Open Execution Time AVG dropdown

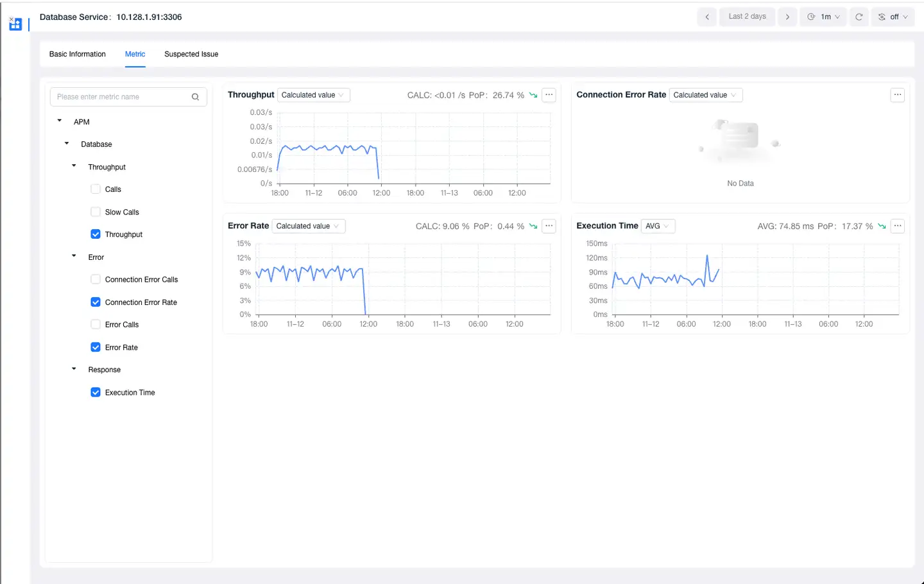658,226
